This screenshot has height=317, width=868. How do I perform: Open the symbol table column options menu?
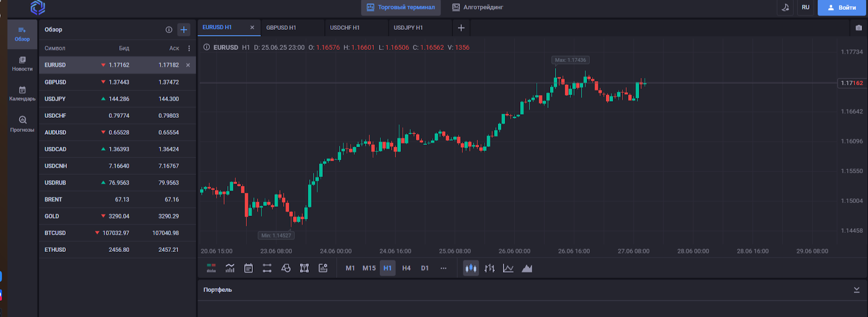[189, 48]
